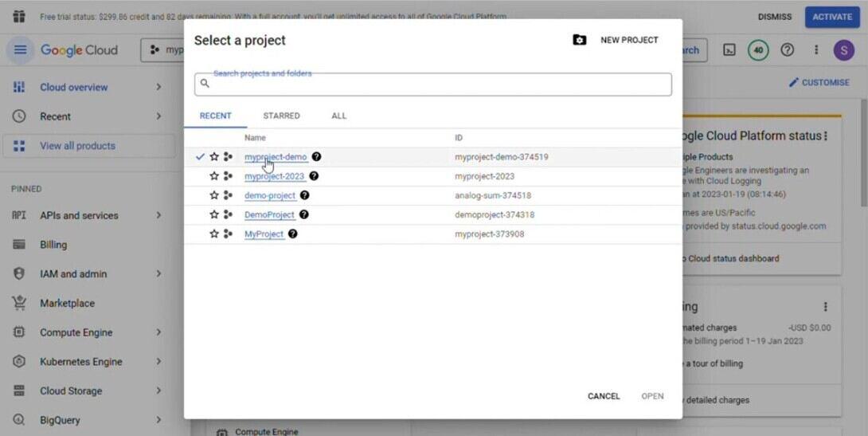The image size is (868, 436).
Task: Open the user account avatar
Action: 843,50
